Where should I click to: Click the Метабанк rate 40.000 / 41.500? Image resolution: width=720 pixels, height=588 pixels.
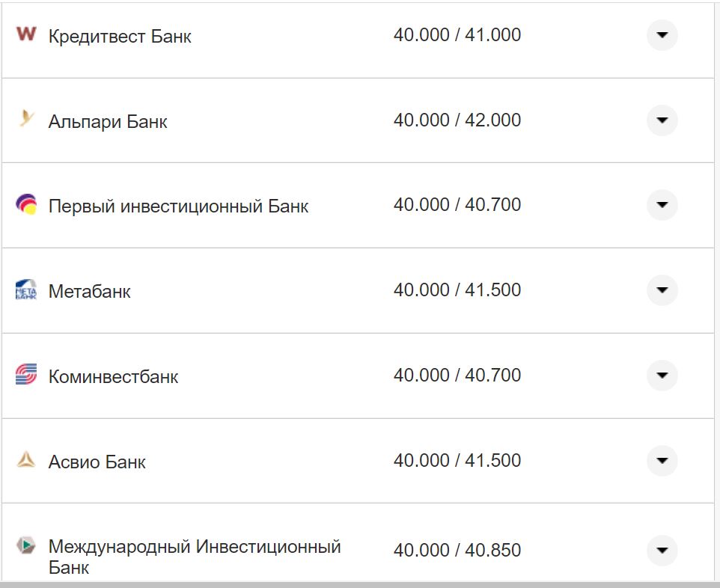click(x=458, y=290)
